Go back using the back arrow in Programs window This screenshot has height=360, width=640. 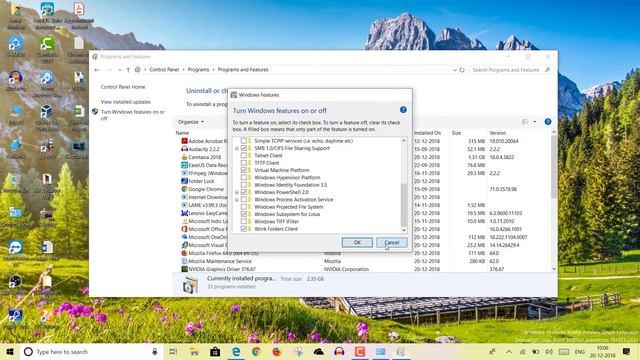coord(97,70)
